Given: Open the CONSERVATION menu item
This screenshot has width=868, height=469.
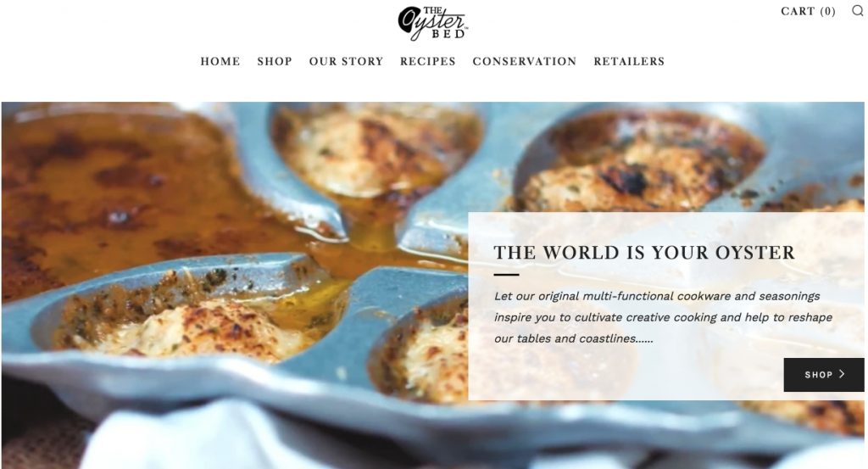Looking at the screenshot, I should coord(524,61).
